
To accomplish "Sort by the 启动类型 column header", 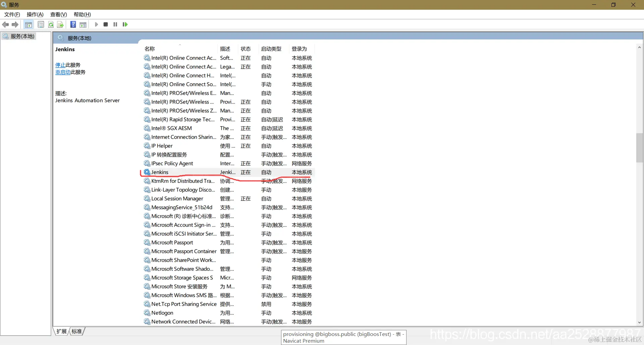I will [x=274, y=49].
